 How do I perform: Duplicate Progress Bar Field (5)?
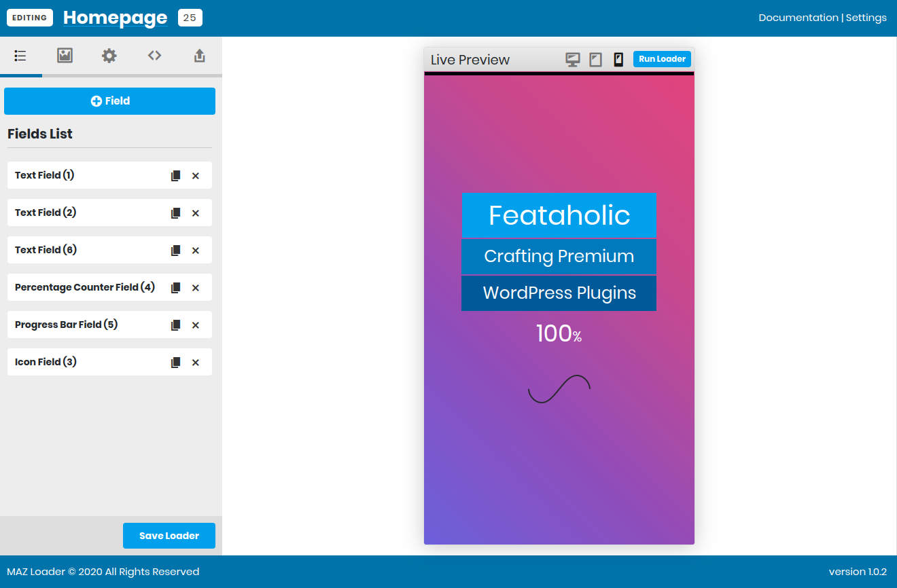pyautogui.click(x=175, y=325)
